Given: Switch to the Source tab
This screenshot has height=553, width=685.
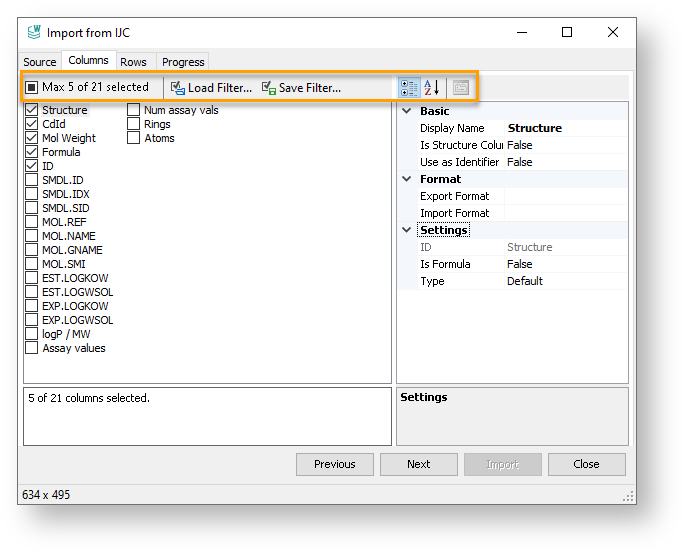Looking at the screenshot, I should click(40, 62).
